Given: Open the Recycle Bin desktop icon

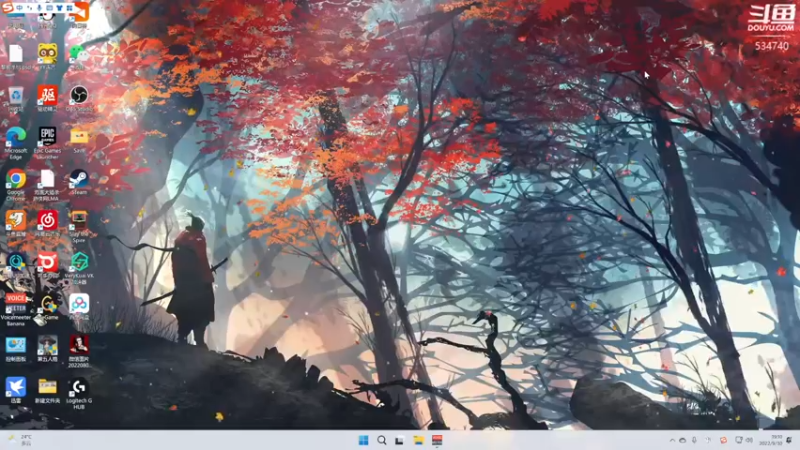Looking at the screenshot, I should click(x=16, y=98).
